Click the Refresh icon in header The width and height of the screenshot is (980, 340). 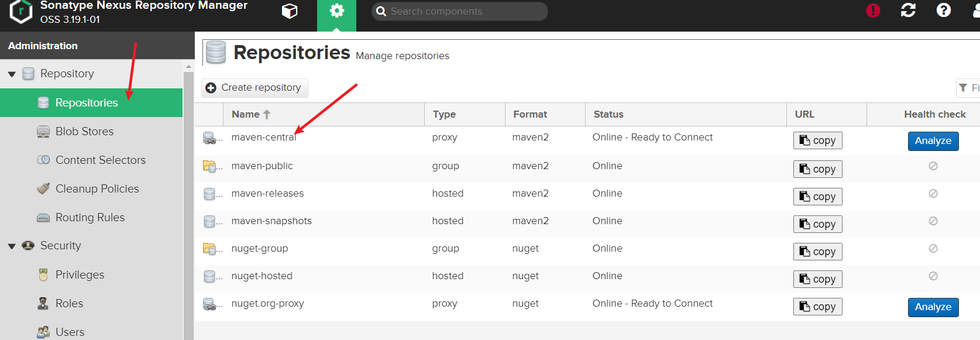pos(908,11)
